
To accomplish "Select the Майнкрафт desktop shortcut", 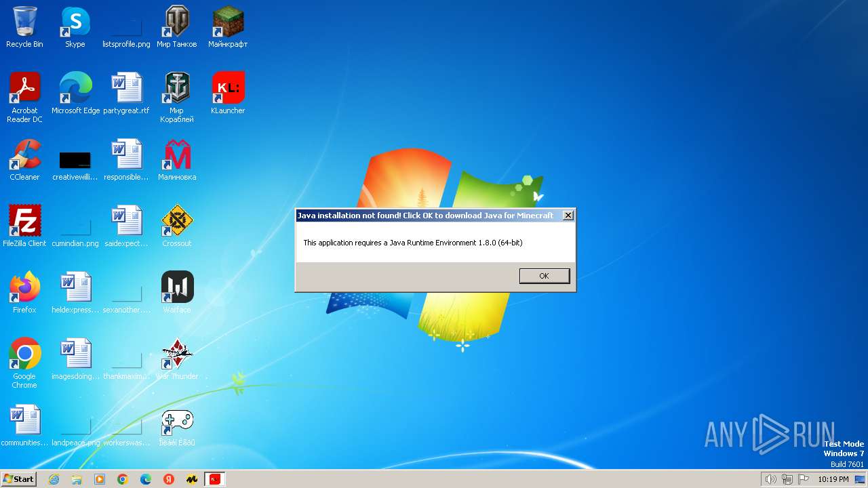I will click(x=228, y=27).
